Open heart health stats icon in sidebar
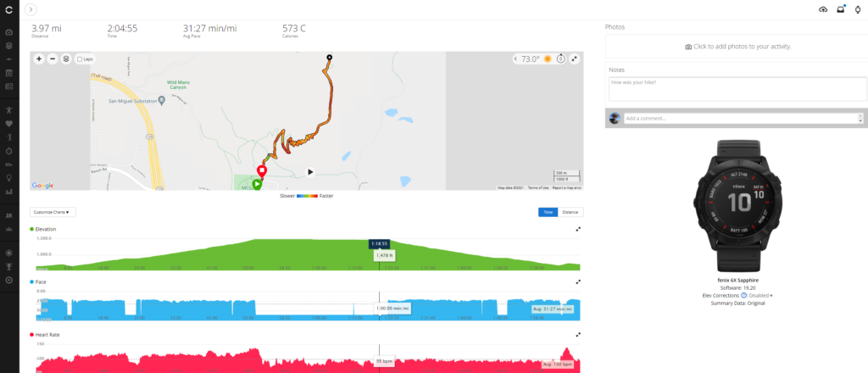The width and height of the screenshot is (868, 373). 8,123
